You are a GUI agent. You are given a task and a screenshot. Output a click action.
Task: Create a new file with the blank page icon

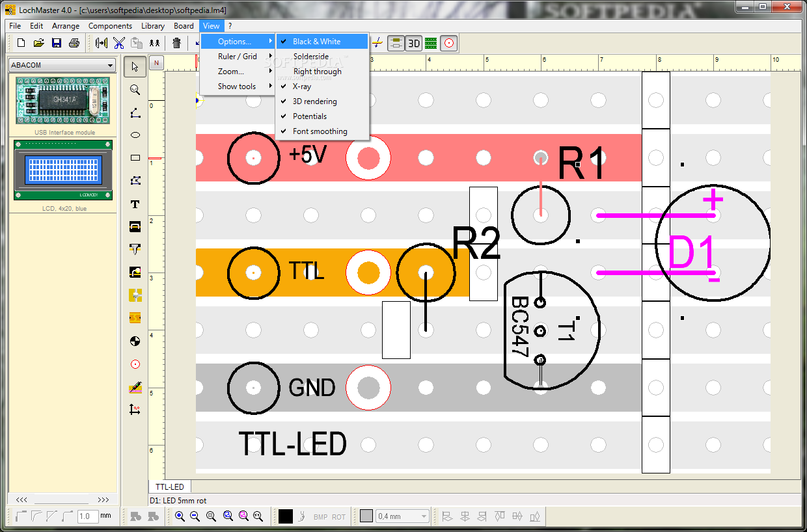[x=21, y=43]
